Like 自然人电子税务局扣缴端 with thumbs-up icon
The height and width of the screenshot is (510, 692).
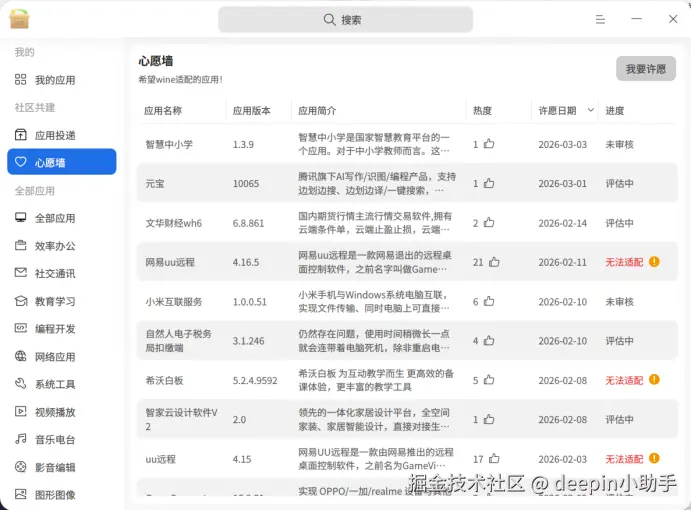click(489, 341)
